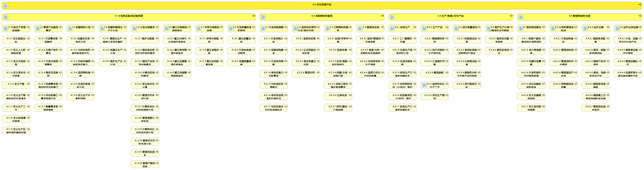The image size is (644, 170).
Task: Click arrow icon on 4.1.5.1 维护主数据
Action: (157, 38)
